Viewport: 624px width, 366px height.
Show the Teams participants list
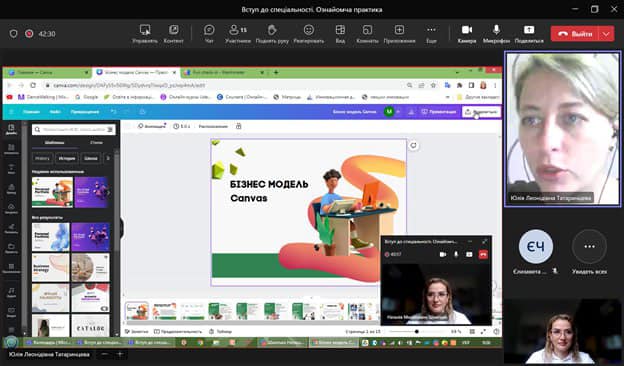pos(238,34)
